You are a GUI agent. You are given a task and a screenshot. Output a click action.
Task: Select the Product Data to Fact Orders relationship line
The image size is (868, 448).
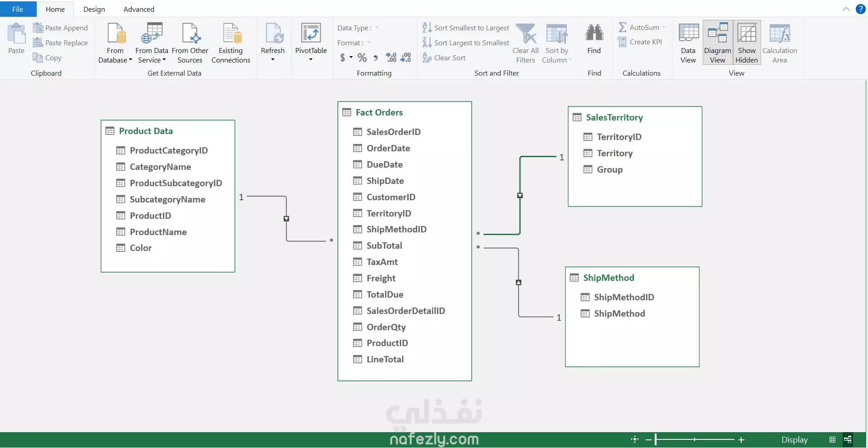point(286,219)
